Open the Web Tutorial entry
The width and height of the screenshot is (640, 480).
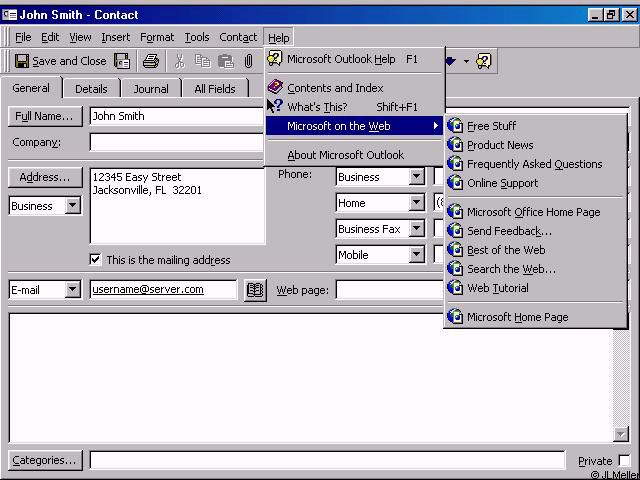[535, 288]
